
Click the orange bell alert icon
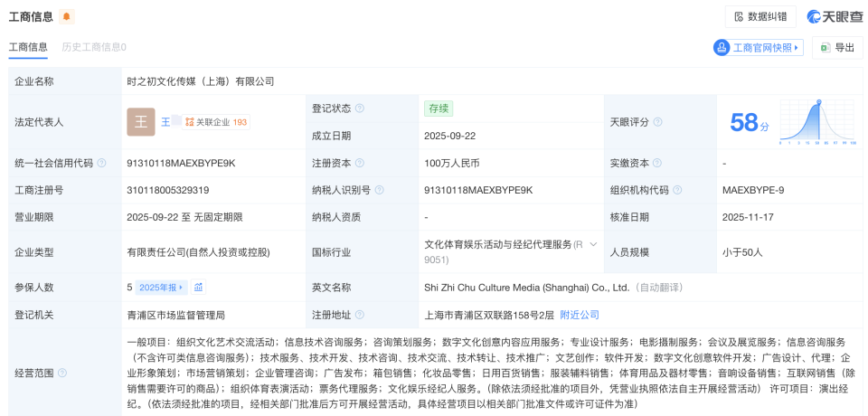pyautogui.click(x=67, y=16)
